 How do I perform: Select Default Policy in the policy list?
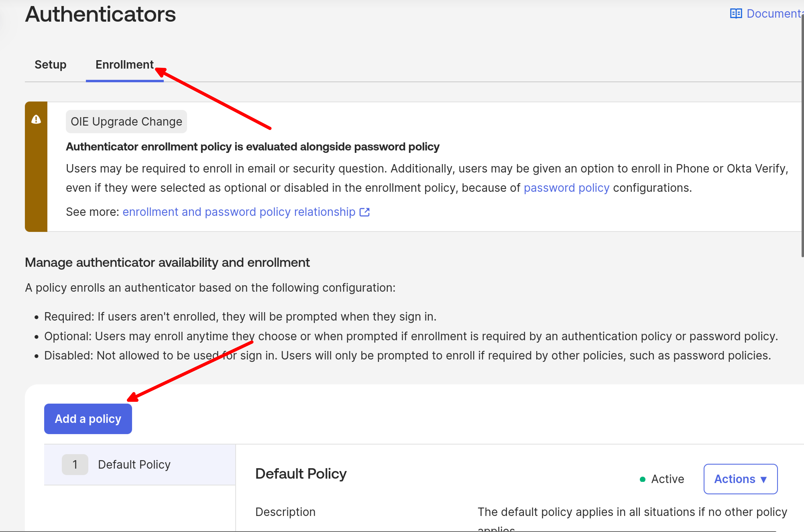pyautogui.click(x=134, y=464)
